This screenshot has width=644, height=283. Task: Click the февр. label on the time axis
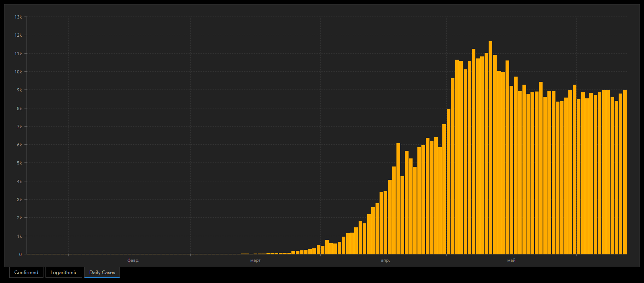pos(133,260)
